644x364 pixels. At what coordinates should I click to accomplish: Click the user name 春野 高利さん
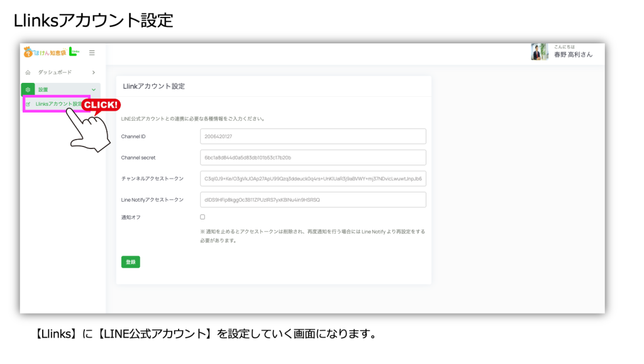coord(574,55)
